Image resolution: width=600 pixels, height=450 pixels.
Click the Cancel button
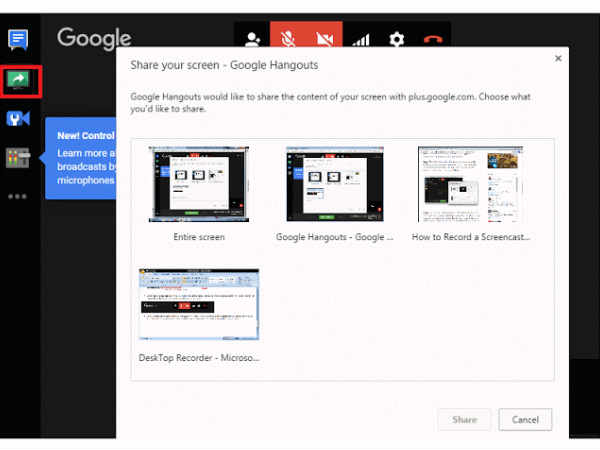pyautogui.click(x=525, y=419)
